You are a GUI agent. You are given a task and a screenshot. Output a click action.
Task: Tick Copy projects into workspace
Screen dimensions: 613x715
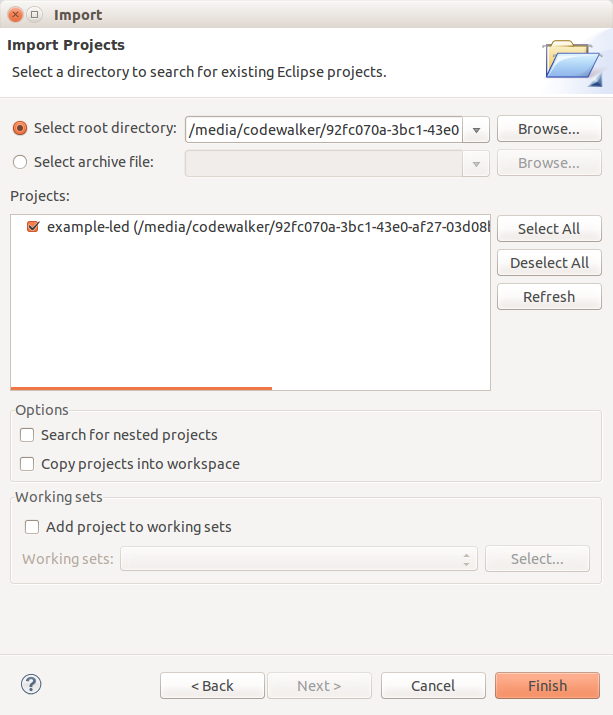click(28, 464)
